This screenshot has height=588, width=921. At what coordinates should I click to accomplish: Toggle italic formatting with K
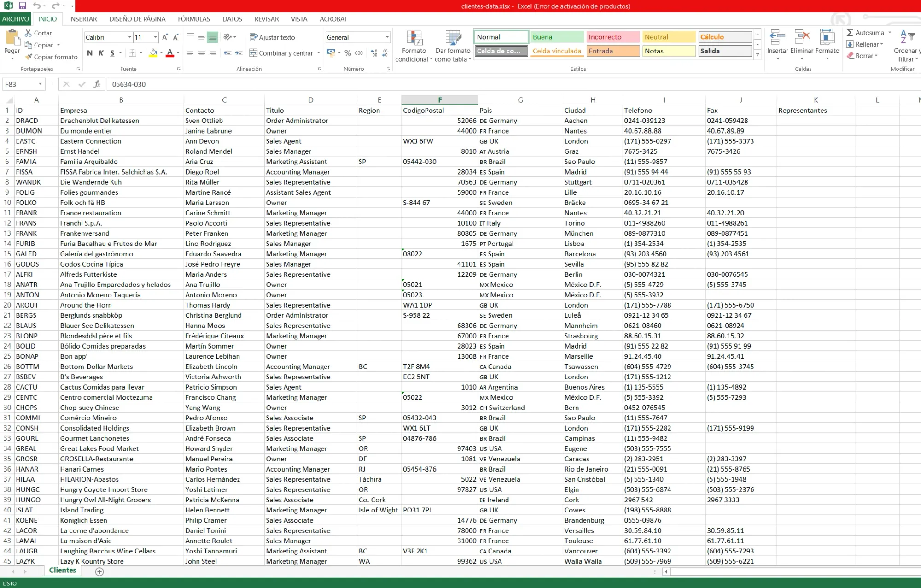(100, 53)
